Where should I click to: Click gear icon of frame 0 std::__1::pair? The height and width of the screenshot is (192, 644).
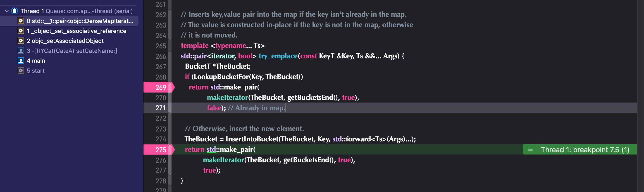(x=21, y=21)
